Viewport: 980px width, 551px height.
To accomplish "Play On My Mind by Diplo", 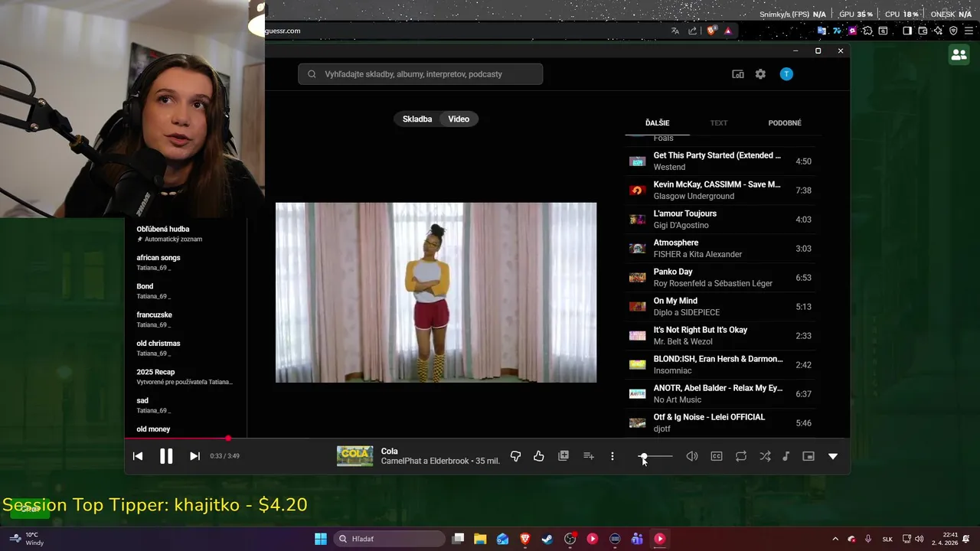I will (x=720, y=307).
